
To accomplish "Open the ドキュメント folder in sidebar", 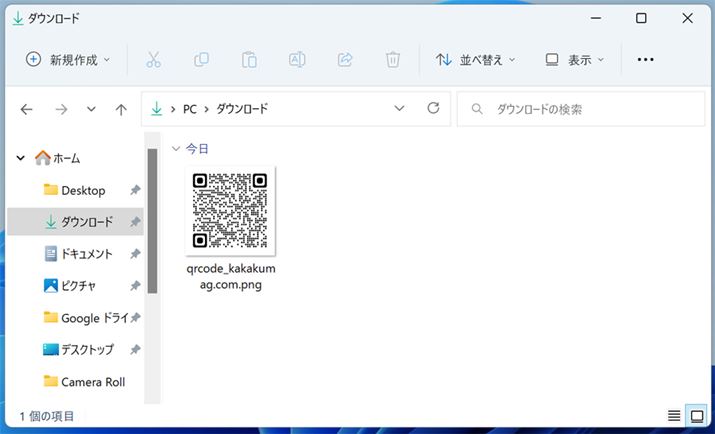I will click(x=86, y=254).
